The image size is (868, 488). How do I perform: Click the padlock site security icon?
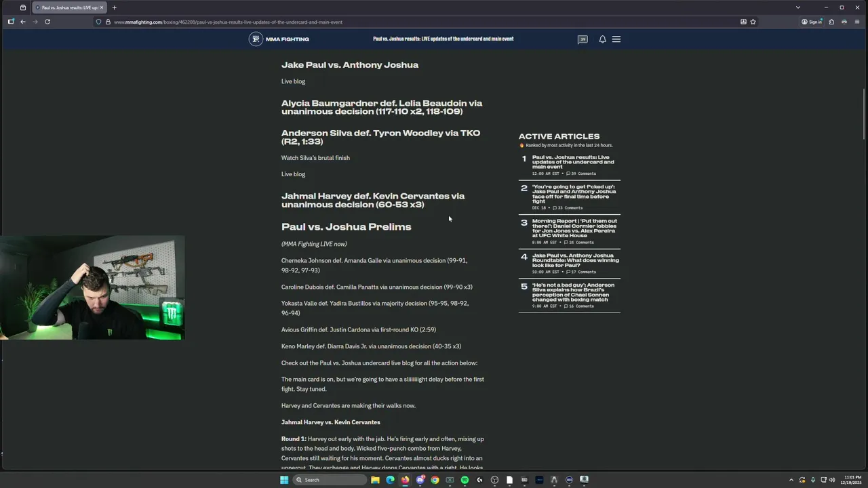[108, 22]
